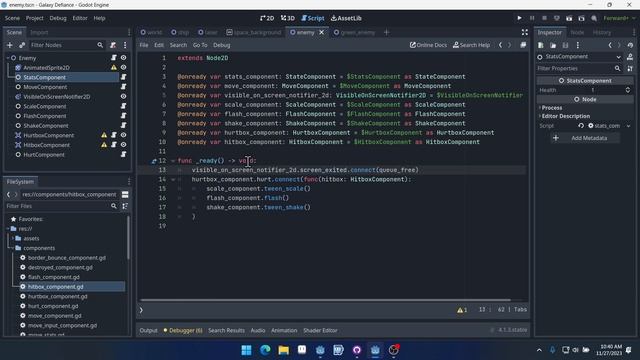Open the Shader Editor bottom panel
Viewport: 640px width, 360px height.
(x=320, y=330)
